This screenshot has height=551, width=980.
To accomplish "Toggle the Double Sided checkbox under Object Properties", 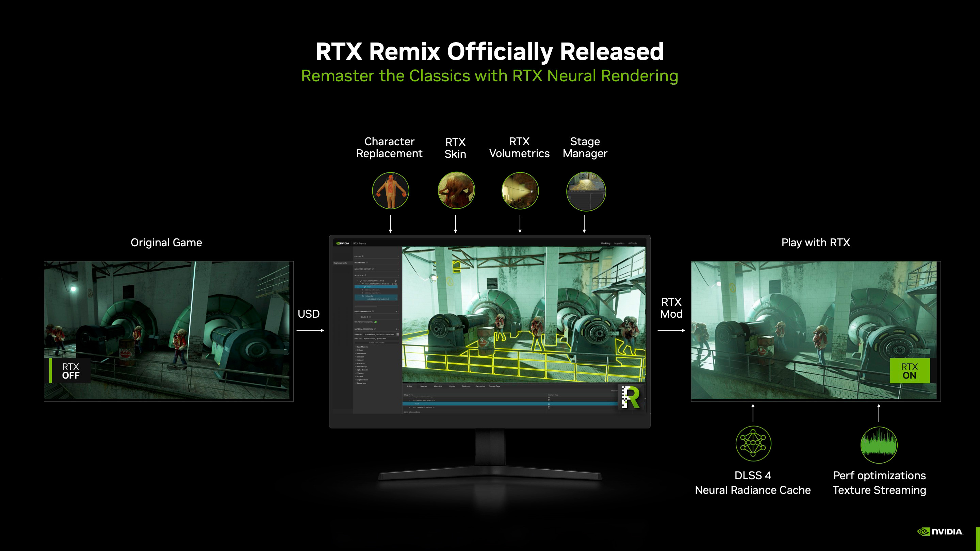I will click(x=370, y=317).
